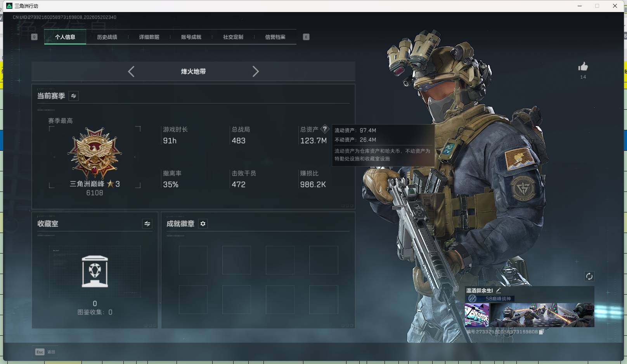Click the 赚损比 value 986.2K

313,185
